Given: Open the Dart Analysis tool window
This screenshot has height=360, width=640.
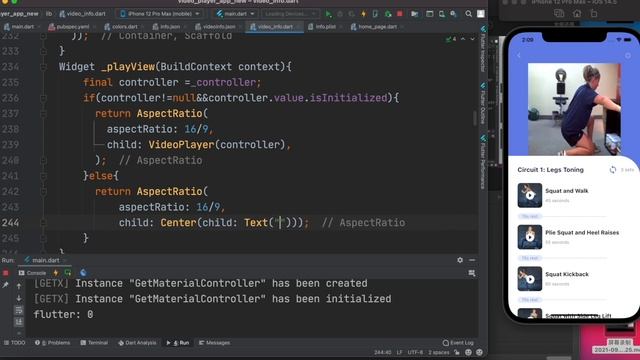Looking at the screenshot, I should click(137, 343).
